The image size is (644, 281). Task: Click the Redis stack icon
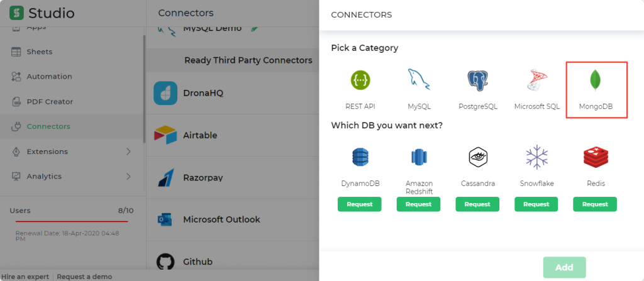596,157
